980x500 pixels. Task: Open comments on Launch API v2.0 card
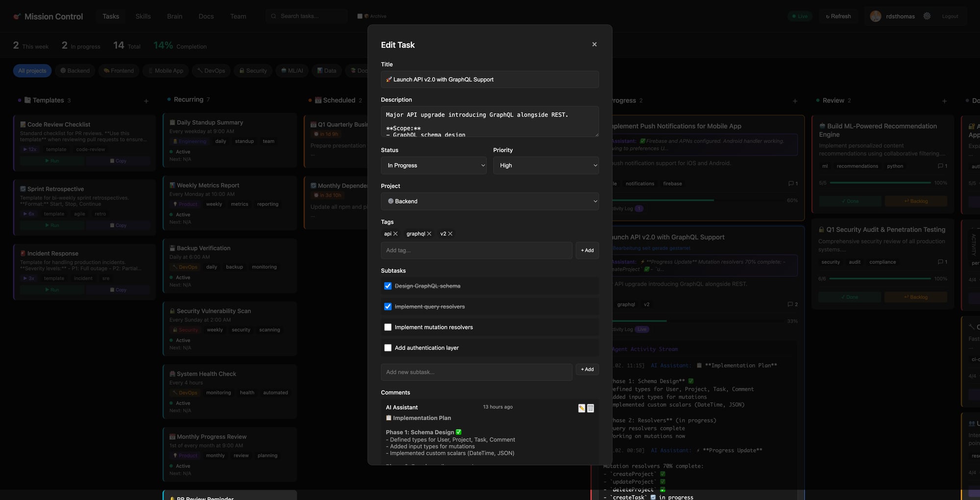click(793, 305)
